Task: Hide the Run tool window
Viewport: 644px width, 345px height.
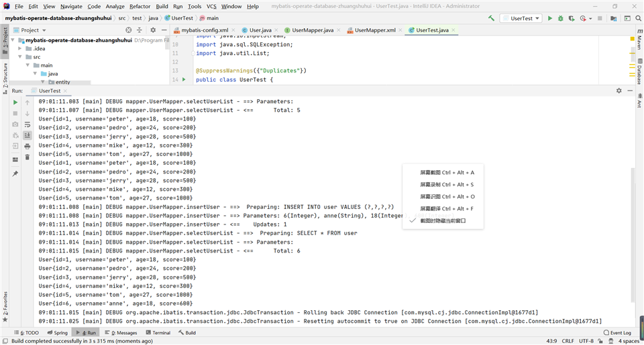Action: (x=630, y=90)
